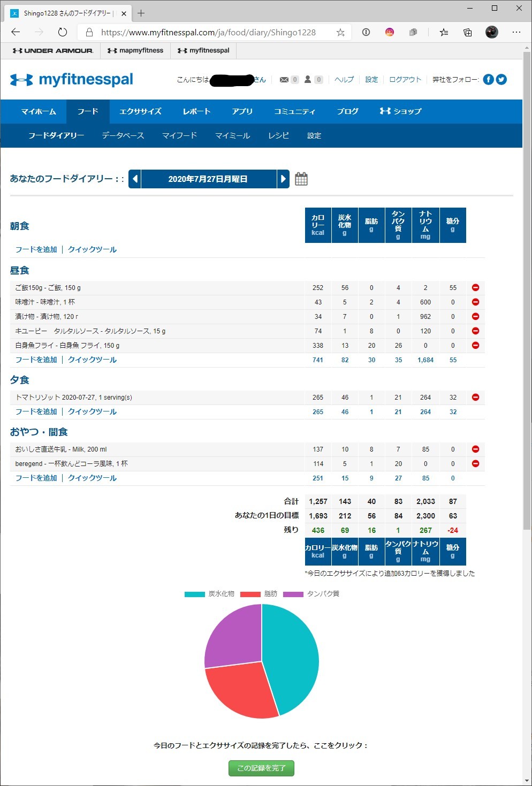The width and height of the screenshot is (532, 786).
Task: Switch to the データベース sub-tab
Action: [123, 136]
